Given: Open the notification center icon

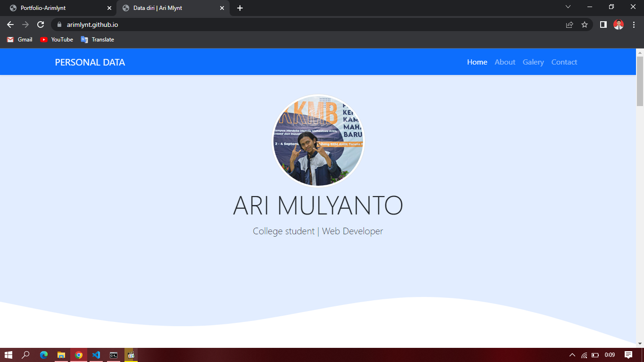Looking at the screenshot, I should (628, 355).
